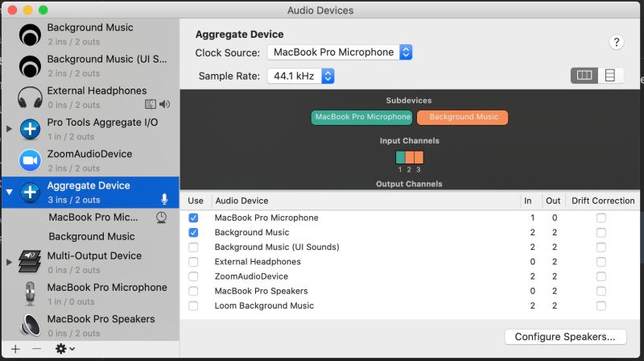
Task: Select the ZoomAudioDevice camera icon
Action: [30, 160]
